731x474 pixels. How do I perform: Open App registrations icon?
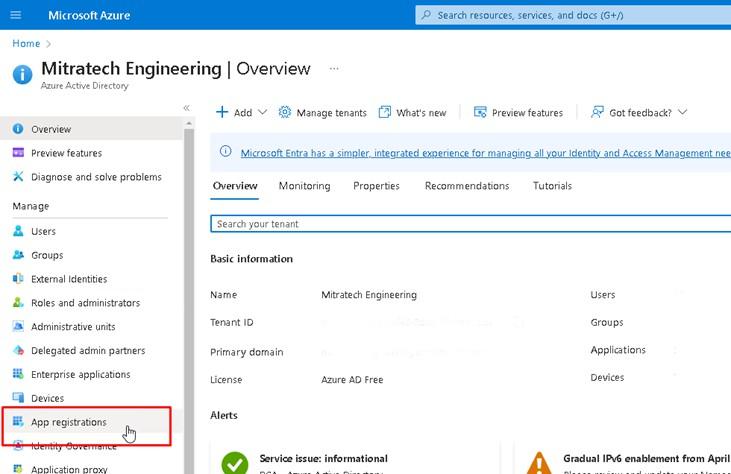pos(18,421)
